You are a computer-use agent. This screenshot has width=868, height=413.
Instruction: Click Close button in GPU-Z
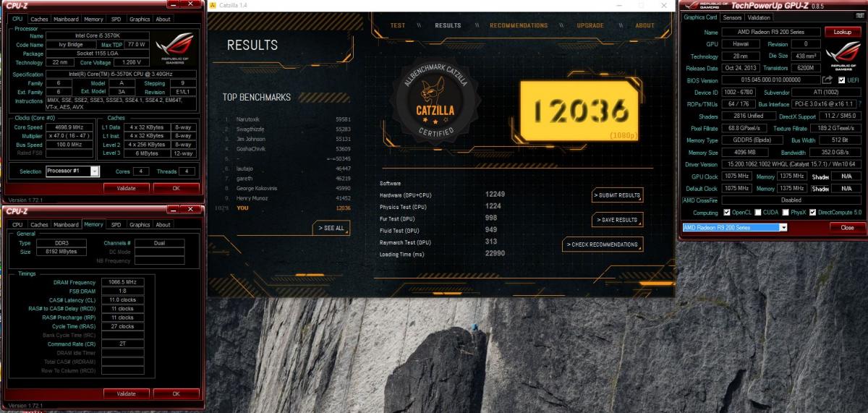point(847,227)
